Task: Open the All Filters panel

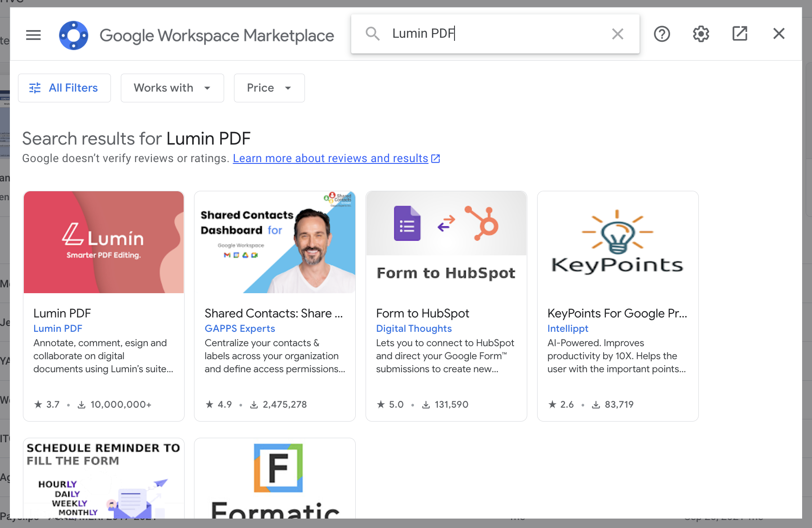Action: click(64, 88)
